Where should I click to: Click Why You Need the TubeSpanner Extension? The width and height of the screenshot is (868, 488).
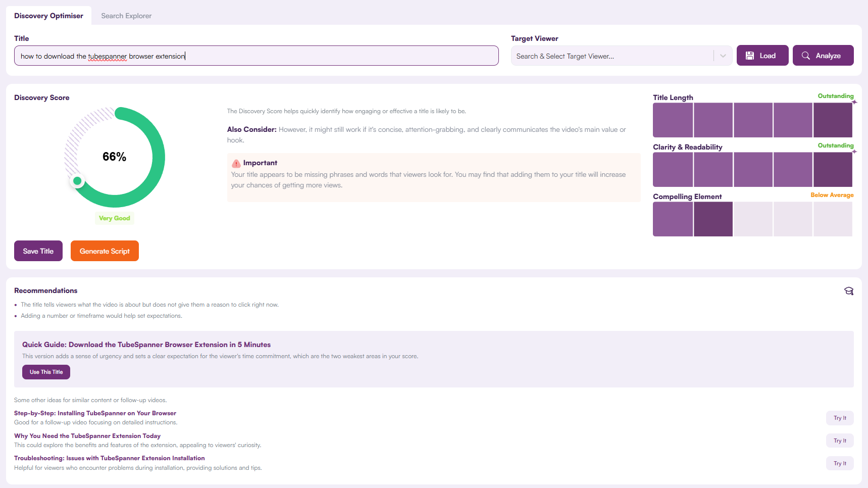point(87,436)
